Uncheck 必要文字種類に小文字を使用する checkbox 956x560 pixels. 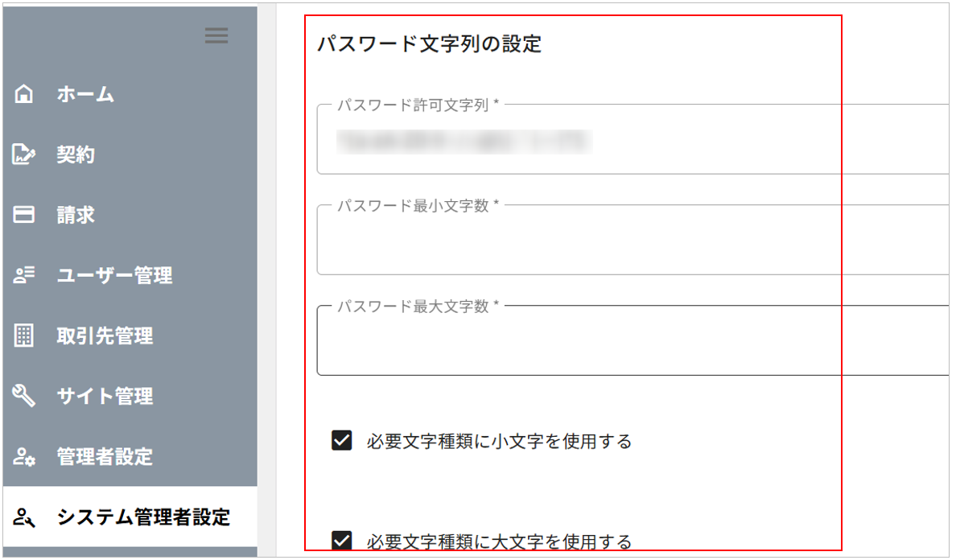tap(342, 440)
